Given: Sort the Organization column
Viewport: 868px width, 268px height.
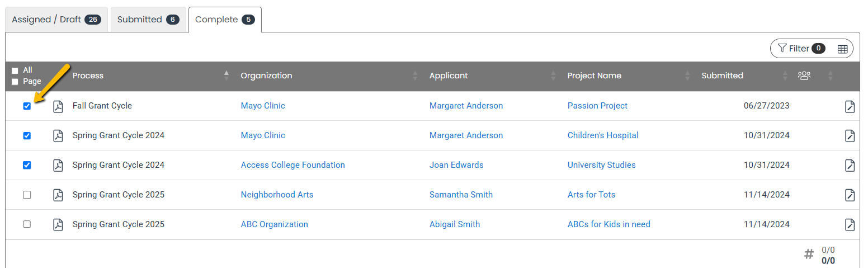Looking at the screenshot, I should [415, 76].
